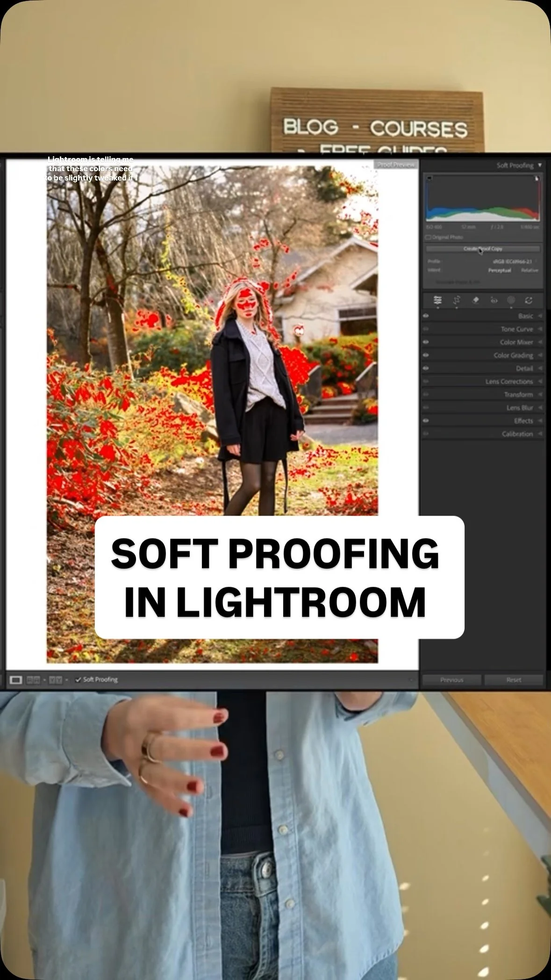
Task: Switch to Loupe view mode
Action: coord(16,680)
